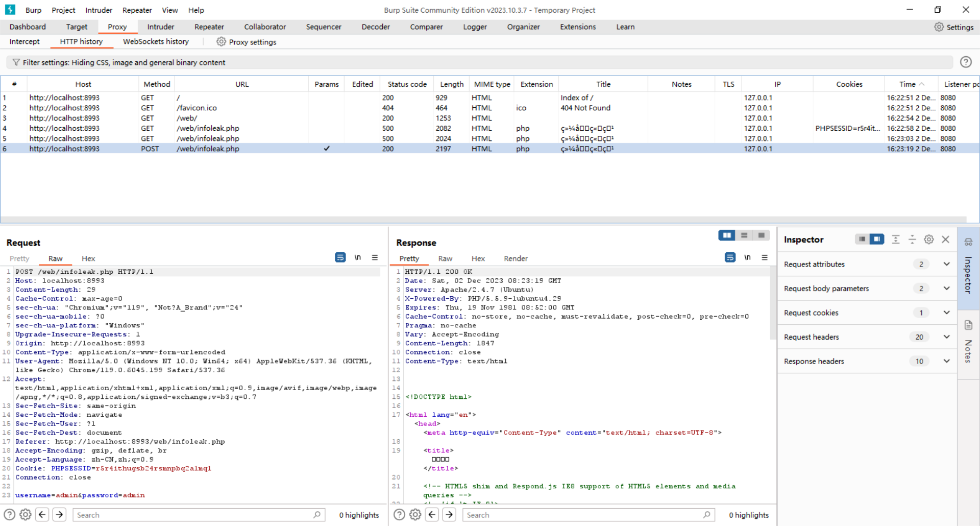980x526 pixels.
Task: Expand the Request attributes section
Action: (946, 265)
